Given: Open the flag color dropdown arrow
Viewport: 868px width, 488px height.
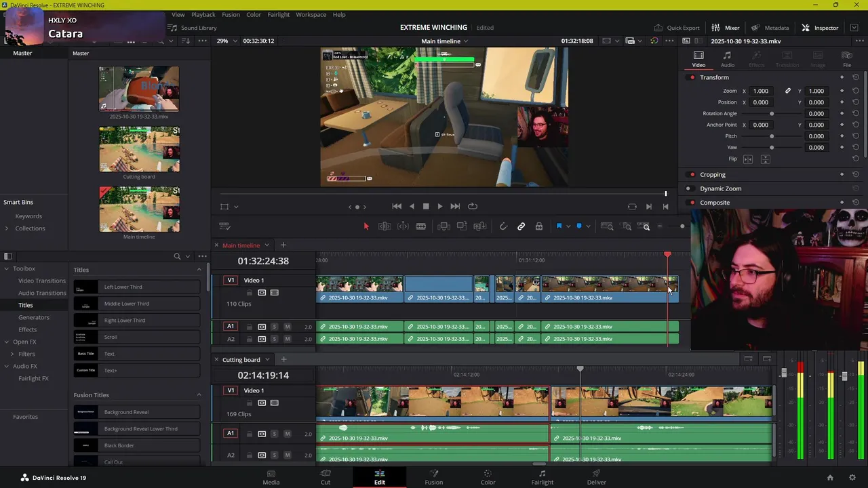Looking at the screenshot, I should pos(568,226).
